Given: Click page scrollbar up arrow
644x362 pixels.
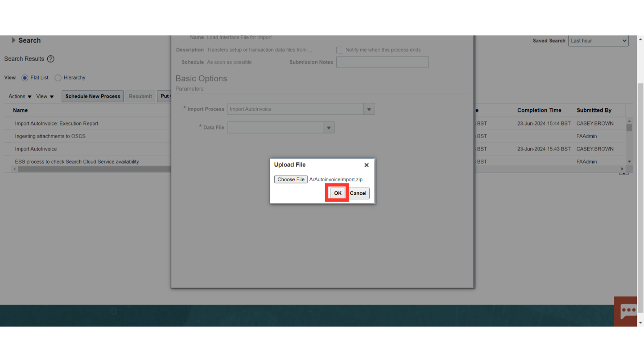Looking at the screenshot, I should 640,40.
